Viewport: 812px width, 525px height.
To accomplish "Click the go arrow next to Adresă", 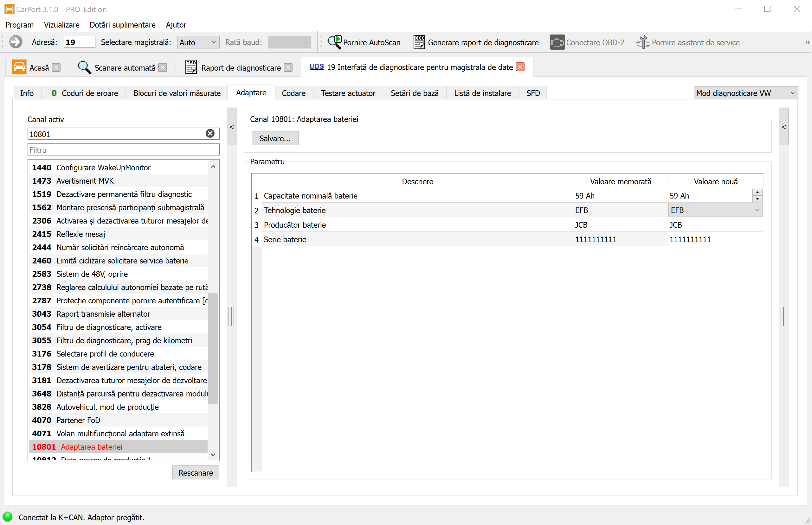I will pos(15,42).
